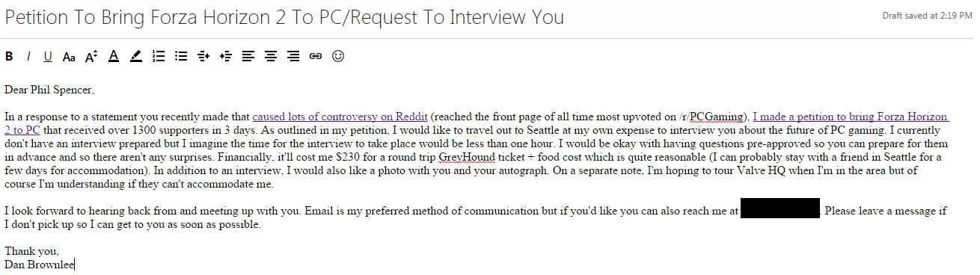The image size is (980, 275).
Task: Open the font family dropdown
Action: click(69, 56)
